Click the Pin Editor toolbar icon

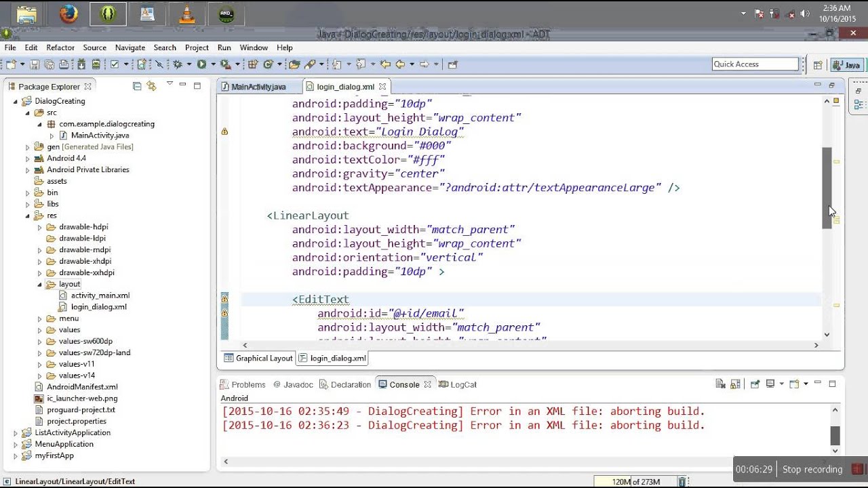[x=452, y=64]
